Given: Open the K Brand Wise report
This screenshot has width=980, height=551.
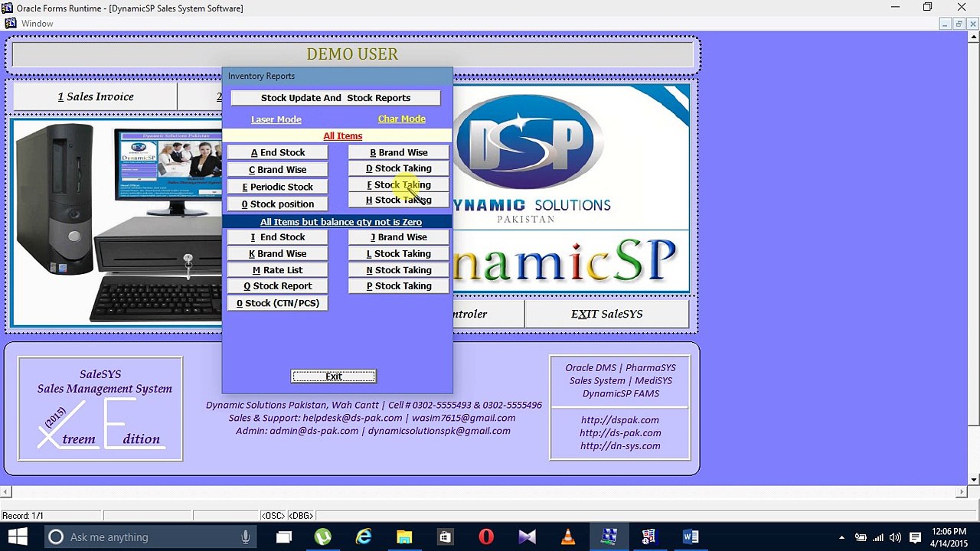Looking at the screenshot, I should point(278,254).
